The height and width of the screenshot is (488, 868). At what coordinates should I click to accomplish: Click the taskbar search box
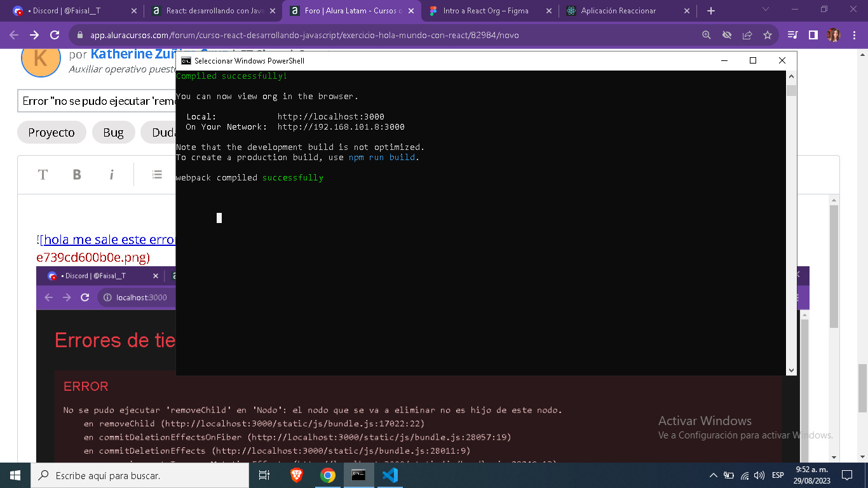(x=140, y=475)
